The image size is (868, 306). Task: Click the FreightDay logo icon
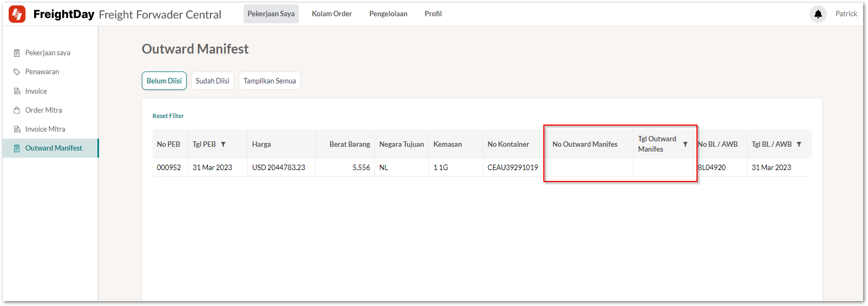click(x=17, y=14)
